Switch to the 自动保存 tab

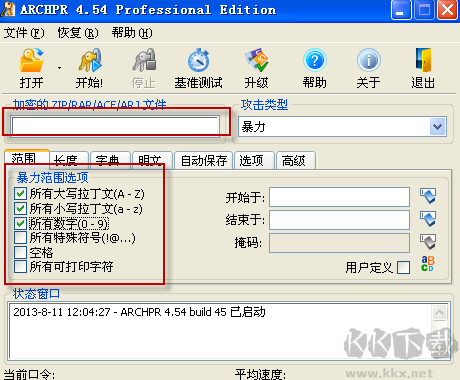tap(203, 160)
